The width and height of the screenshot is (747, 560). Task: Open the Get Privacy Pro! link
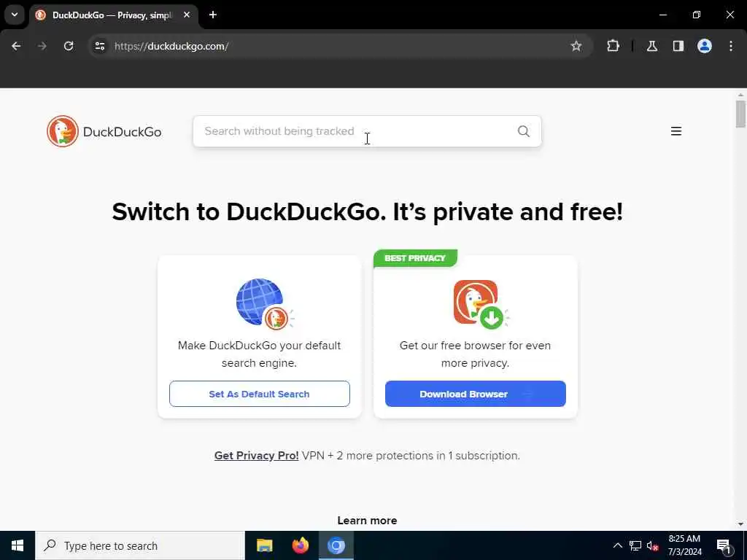(256, 456)
